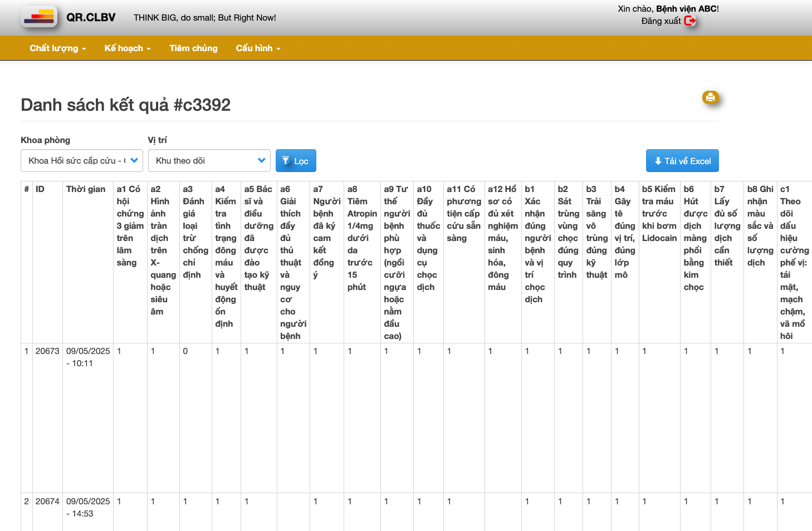
Task: Click the red logout arrow icon
Action: click(x=690, y=21)
